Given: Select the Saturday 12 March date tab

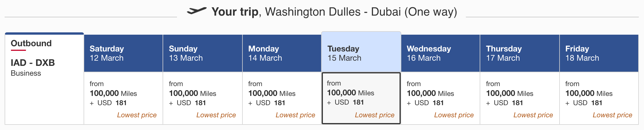Looking at the screenshot, I should point(123,53).
